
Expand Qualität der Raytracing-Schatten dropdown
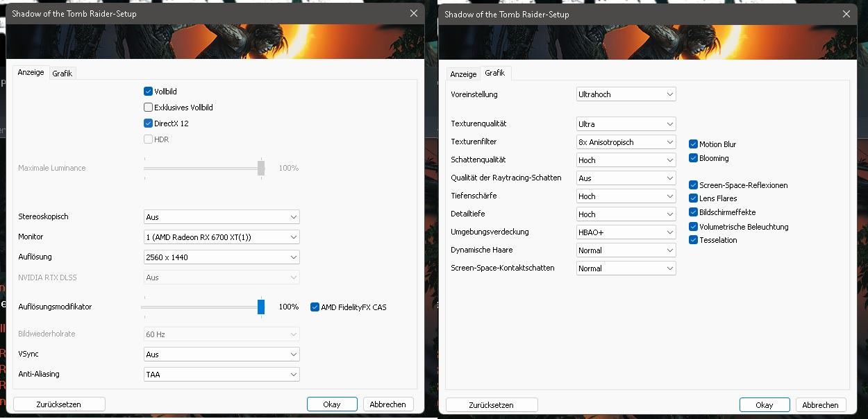626,178
